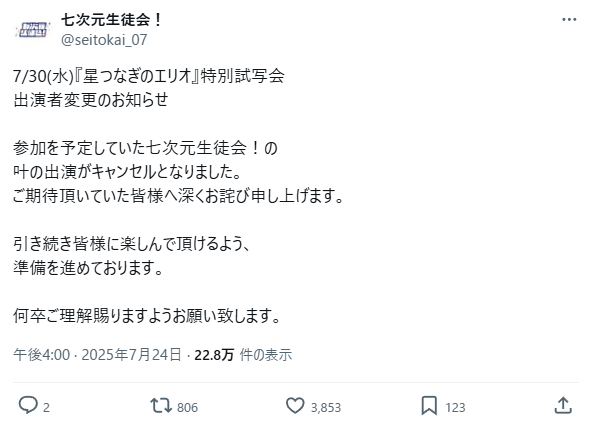Open the three-dot more options menu
This screenshot has height=425, width=590.
pos(569,20)
